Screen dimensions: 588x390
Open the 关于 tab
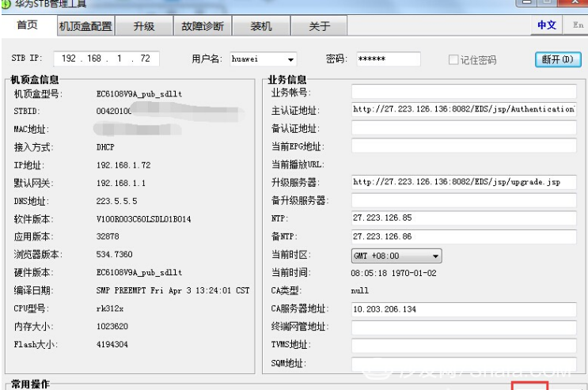coord(319,26)
